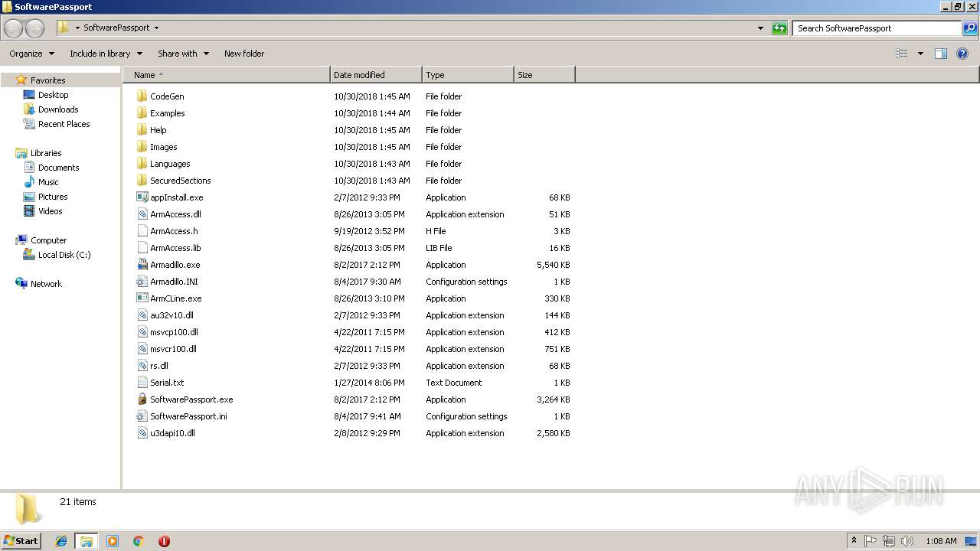Image resolution: width=980 pixels, height=551 pixels.
Task: Expand the SoftwarePassport breadcrumb arrow
Action: (x=156, y=28)
